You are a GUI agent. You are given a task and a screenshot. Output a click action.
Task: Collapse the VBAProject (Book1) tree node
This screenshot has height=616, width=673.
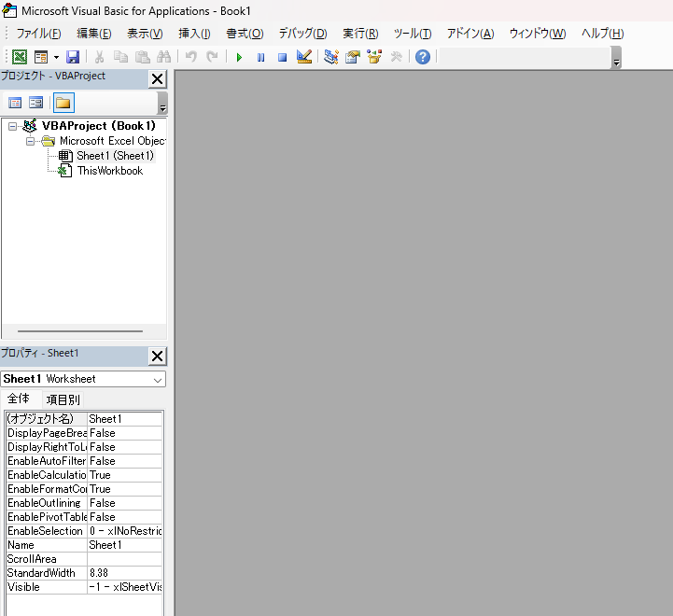[12, 126]
